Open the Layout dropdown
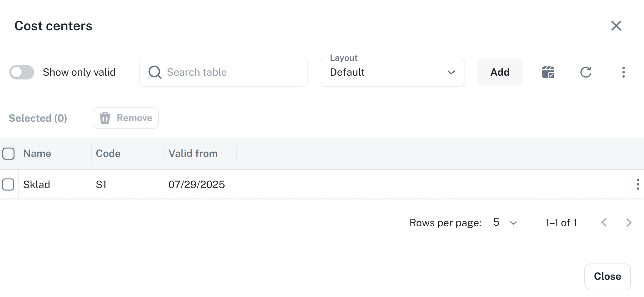 pos(392,72)
